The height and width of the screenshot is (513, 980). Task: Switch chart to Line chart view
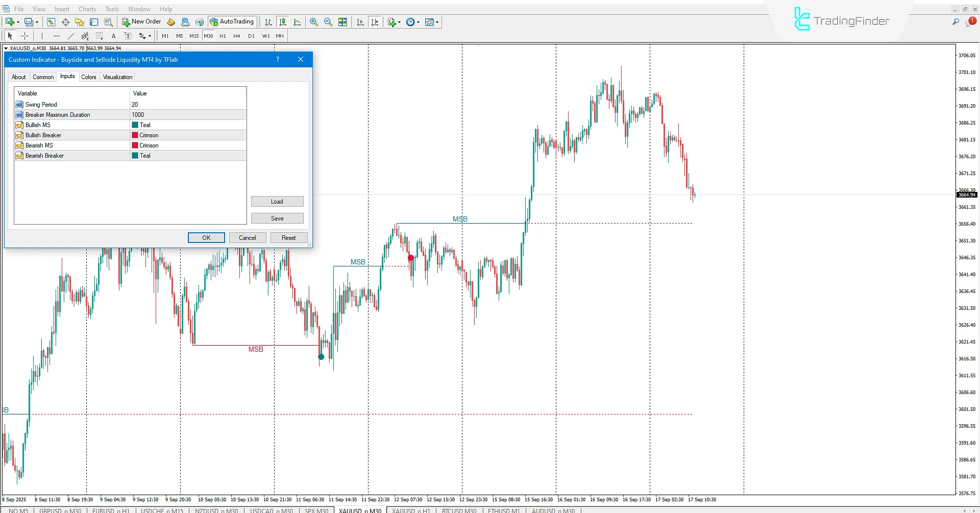(x=298, y=22)
